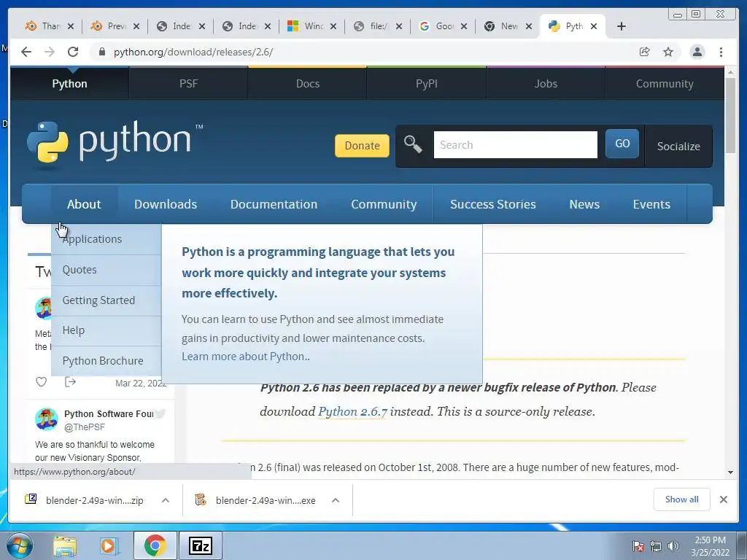
Task: Select Quotes from About submenu
Action: point(107,270)
